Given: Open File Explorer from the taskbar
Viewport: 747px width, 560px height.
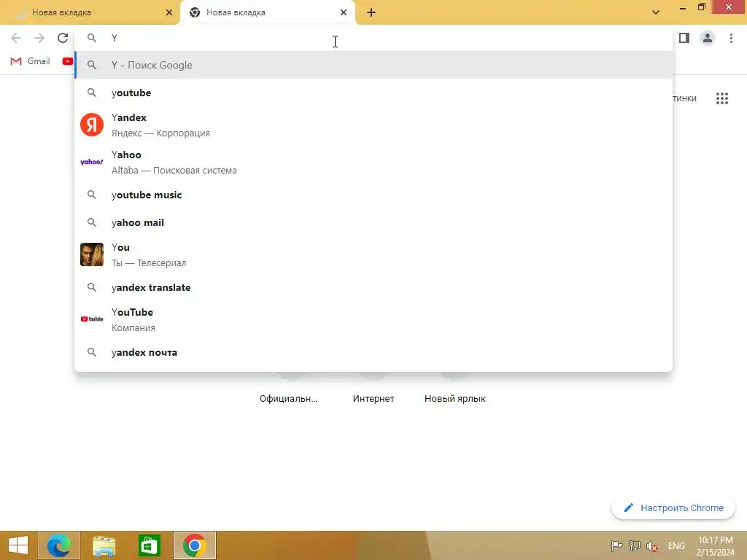Looking at the screenshot, I should [x=104, y=545].
